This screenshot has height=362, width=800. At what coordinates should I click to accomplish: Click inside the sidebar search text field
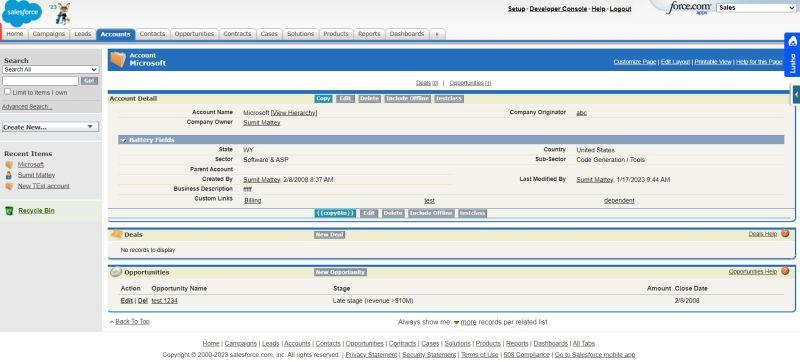point(40,81)
